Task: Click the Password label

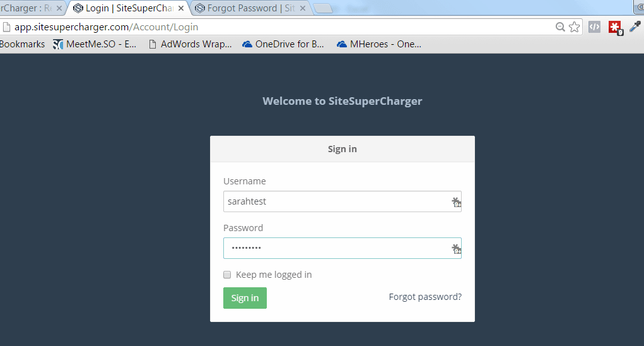Action: pyautogui.click(x=243, y=228)
